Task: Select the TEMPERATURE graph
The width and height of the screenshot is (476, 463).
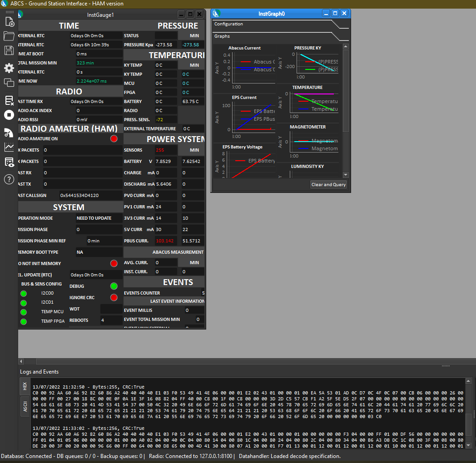Action: 308,103
